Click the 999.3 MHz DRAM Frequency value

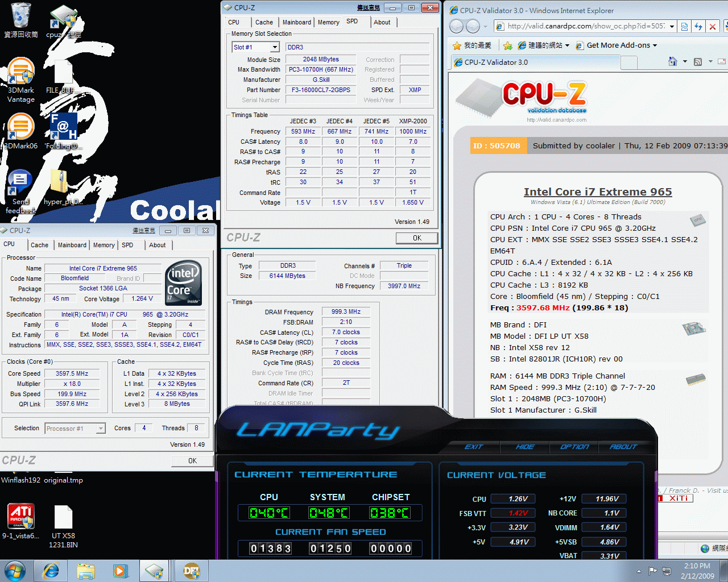pos(346,311)
